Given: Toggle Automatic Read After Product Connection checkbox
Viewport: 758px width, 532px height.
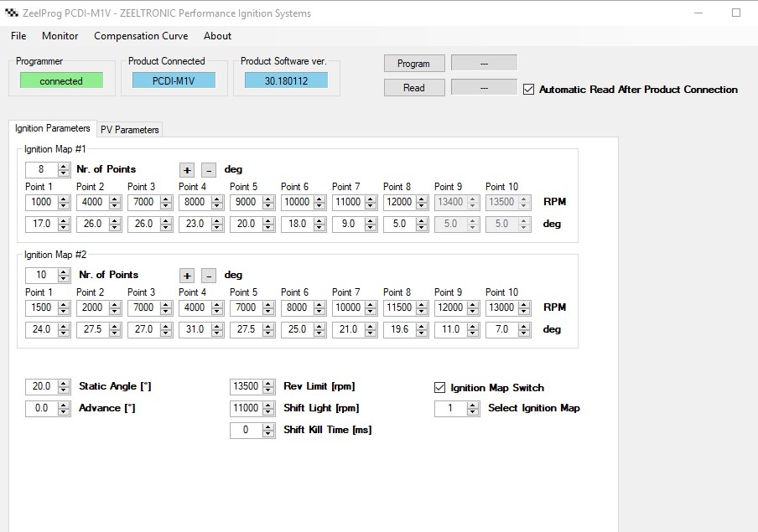Looking at the screenshot, I should [528, 90].
